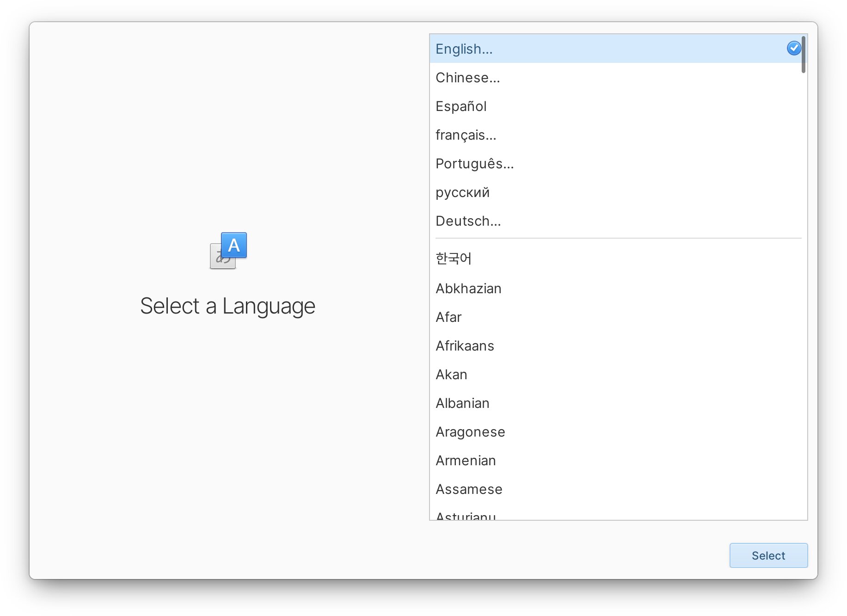The height and width of the screenshot is (616, 847).
Task: Choose Armenian in the list
Action: point(466,461)
